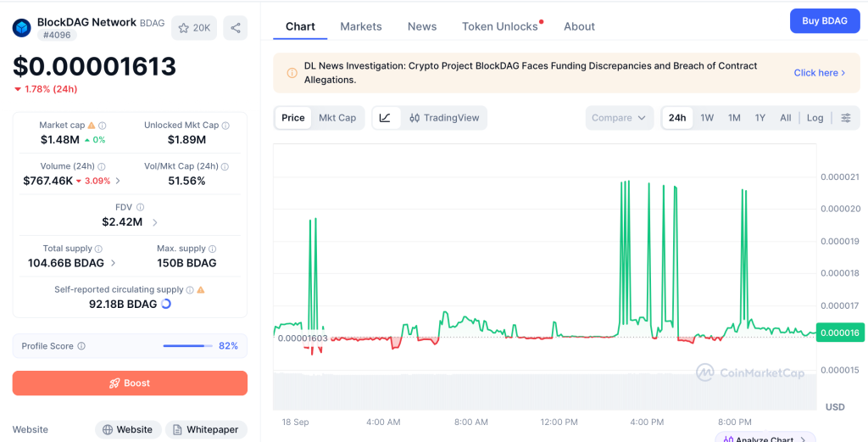The height and width of the screenshot is (442, 868).
Task: Switch to TradingView chart mode
Action: pyautogui.click(x=444, y=118)
